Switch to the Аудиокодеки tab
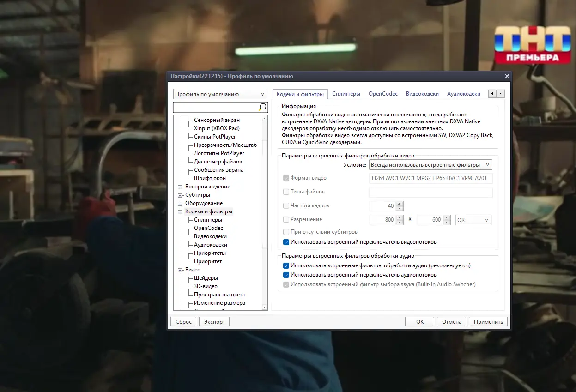 (x=464, y=94)
